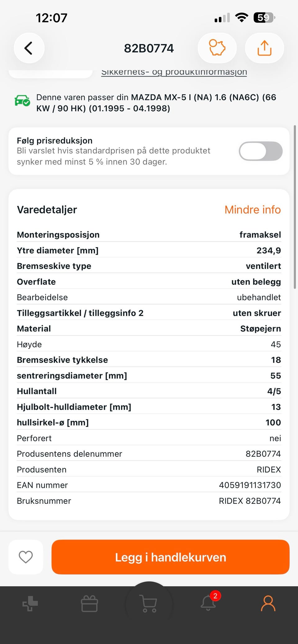Enable the Følg prisreduksjon switch
Viewport: 298px width, 644px height.
pyautogui.click(x=260, y=151)
